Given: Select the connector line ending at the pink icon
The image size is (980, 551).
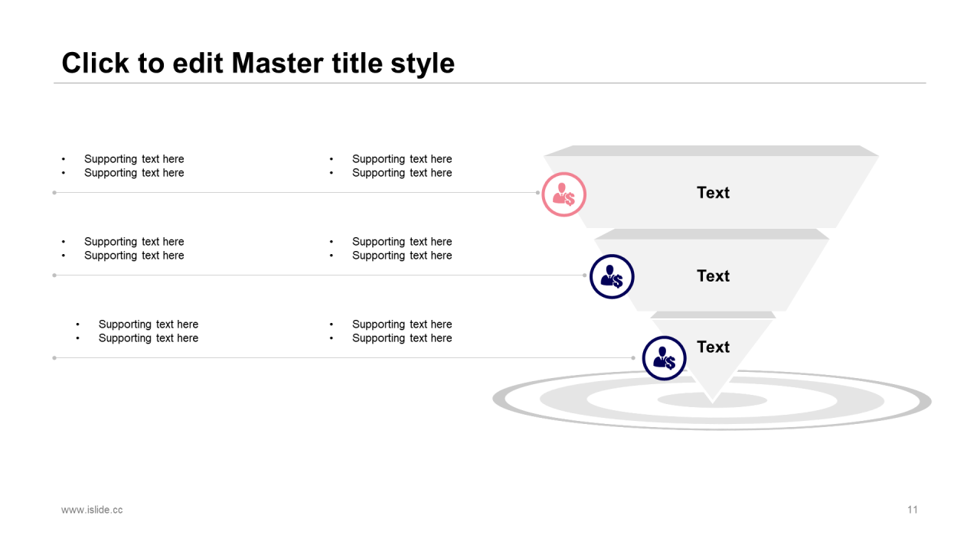Looking at the screenshot, I should coord(296,193).
